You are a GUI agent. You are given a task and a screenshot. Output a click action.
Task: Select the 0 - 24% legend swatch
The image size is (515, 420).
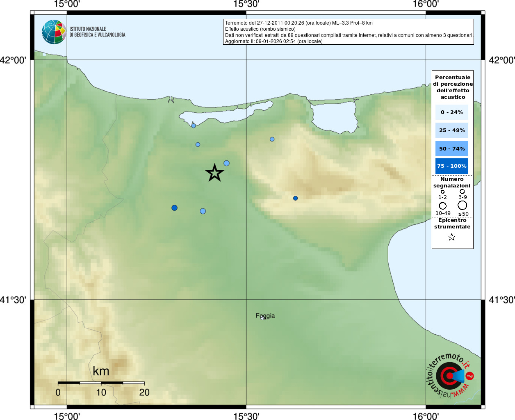[452, 112]
